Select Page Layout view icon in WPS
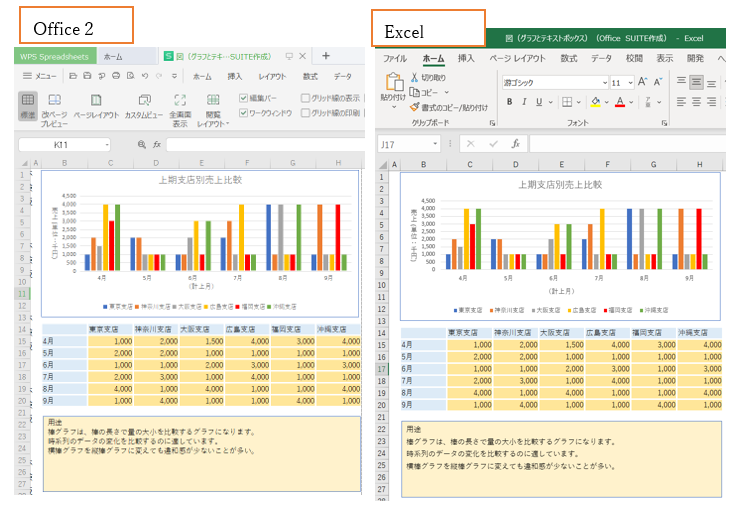730x511 pixels. (96, 101)
